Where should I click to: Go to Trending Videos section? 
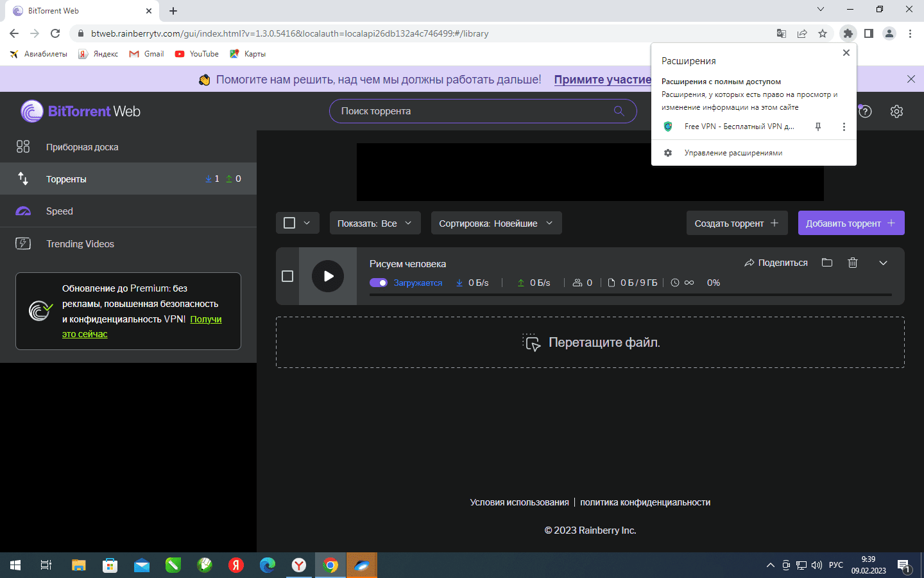80,244
